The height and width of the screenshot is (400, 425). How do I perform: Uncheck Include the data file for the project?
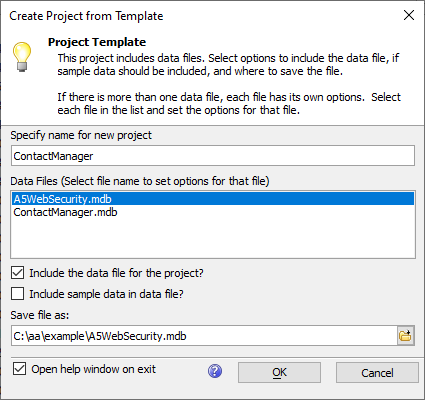[18, 273]
